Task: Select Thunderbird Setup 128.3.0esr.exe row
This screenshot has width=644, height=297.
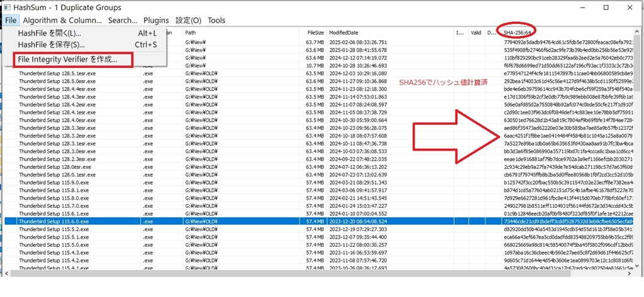Action: [x=320, y=151]
